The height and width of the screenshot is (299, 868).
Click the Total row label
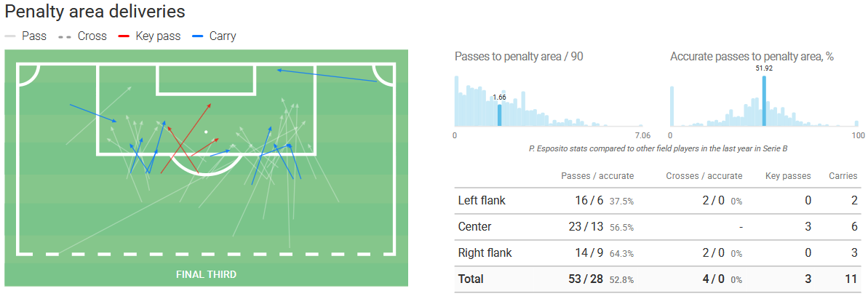coord(471,279)
